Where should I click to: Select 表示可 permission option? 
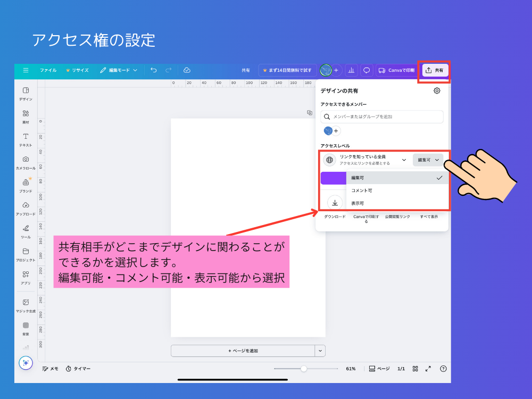[x=397, y=203]
